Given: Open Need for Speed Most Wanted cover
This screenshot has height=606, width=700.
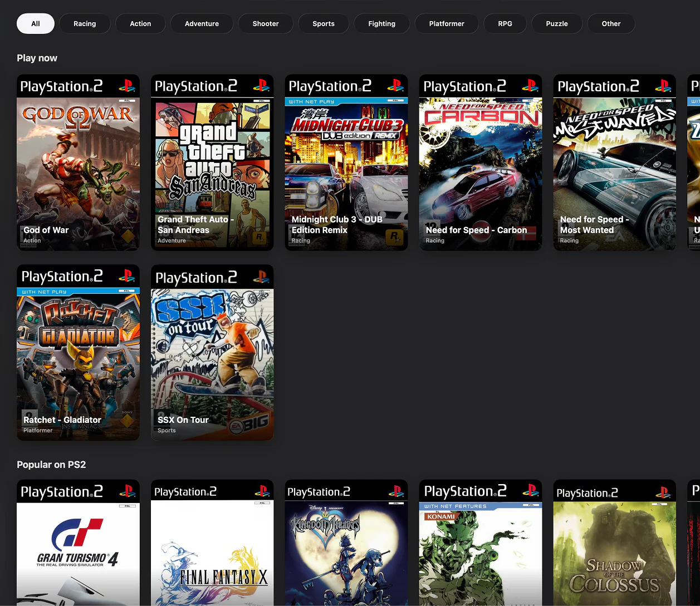Looking at the screenshot, I should pyautogui.click(x=615, y=162).
